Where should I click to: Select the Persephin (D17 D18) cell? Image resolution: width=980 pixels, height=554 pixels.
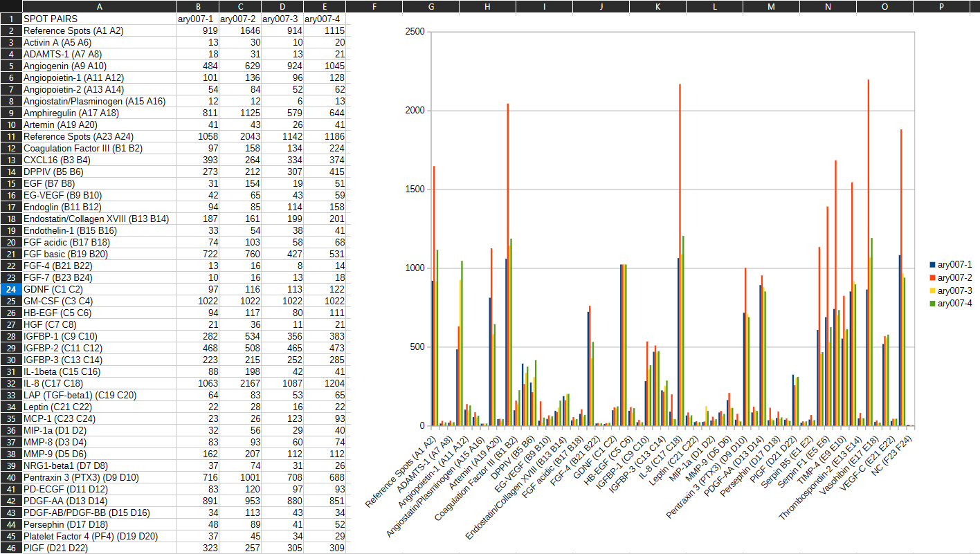(x=99, y=524)
